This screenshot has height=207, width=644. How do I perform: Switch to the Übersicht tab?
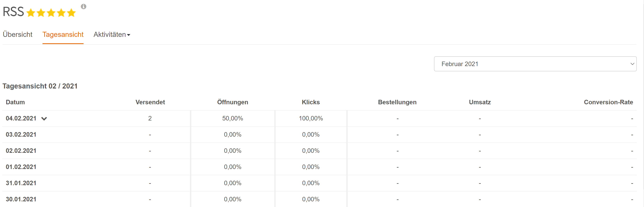tap(18, 34)
